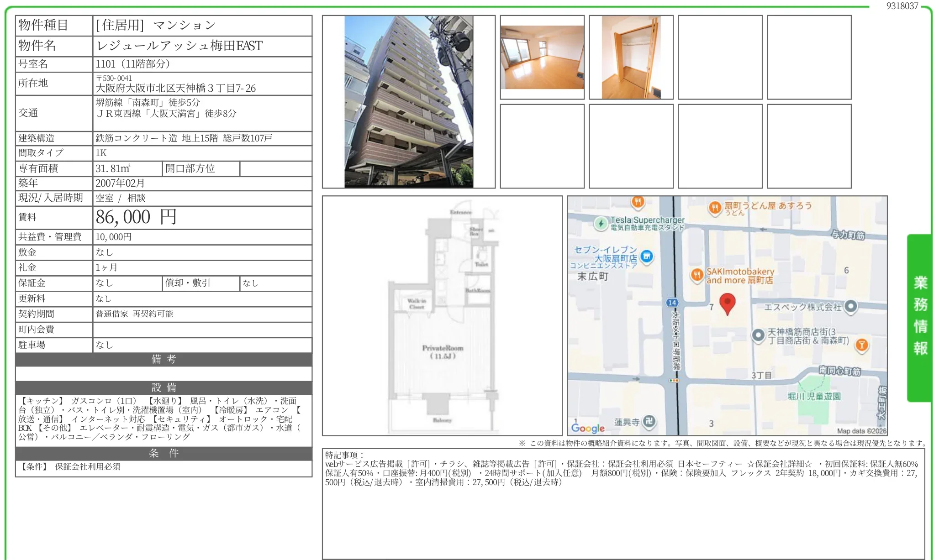Viewport: 939px width, 560px height.
Task: Click SAKImotobakery restaurant marker
Action: pos(696,275)
